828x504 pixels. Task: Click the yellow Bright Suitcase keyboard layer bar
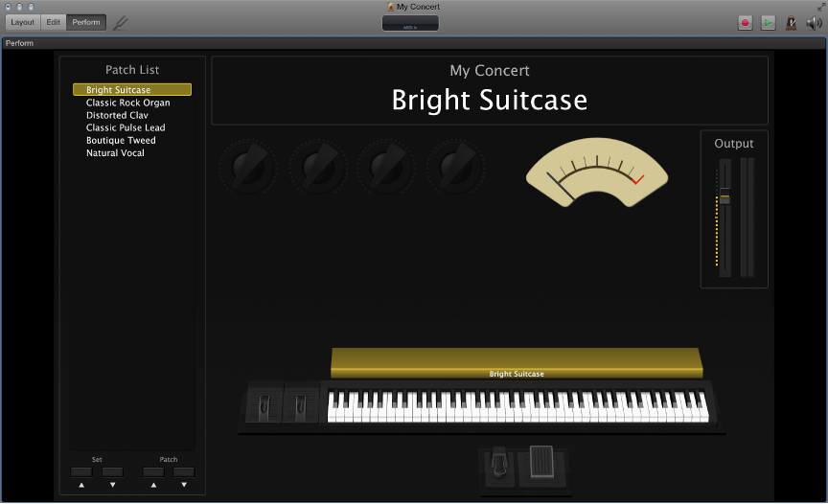[517, 363]
